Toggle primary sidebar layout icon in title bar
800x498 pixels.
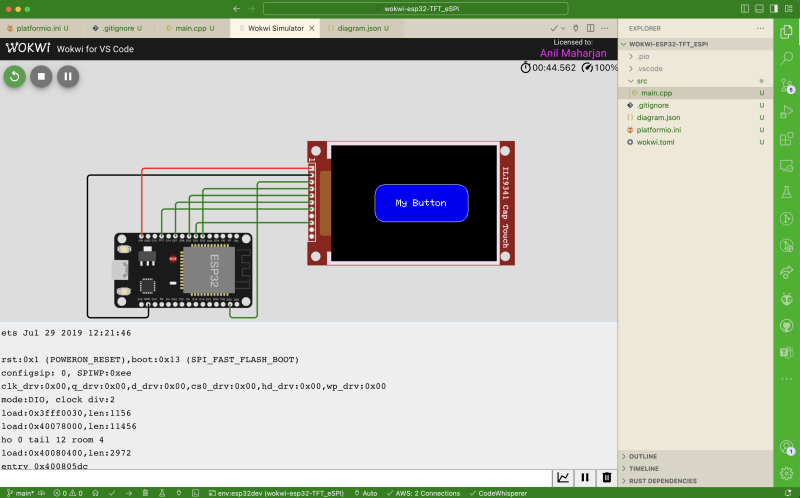pos(745,9)
